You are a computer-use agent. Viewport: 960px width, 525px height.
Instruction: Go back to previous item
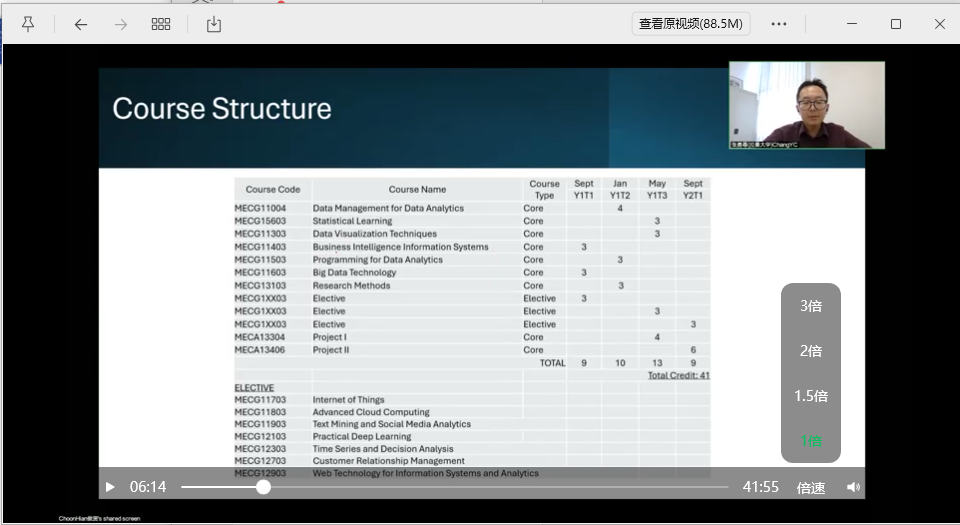click(x=81, y=24)
